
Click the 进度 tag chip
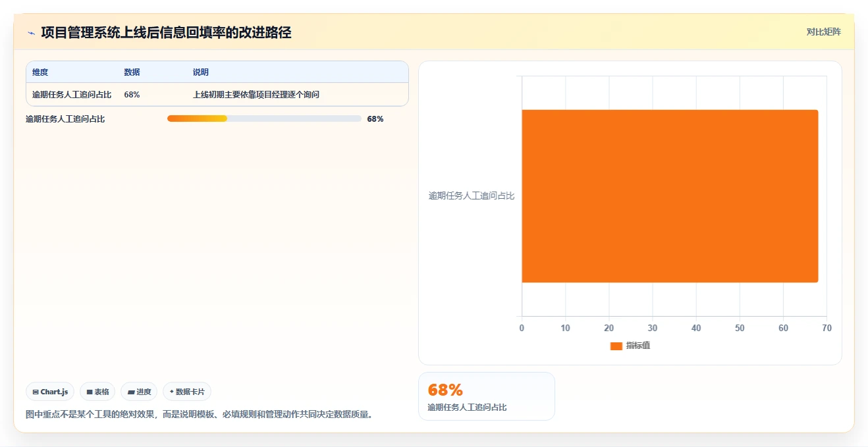(x=139, y=392)
